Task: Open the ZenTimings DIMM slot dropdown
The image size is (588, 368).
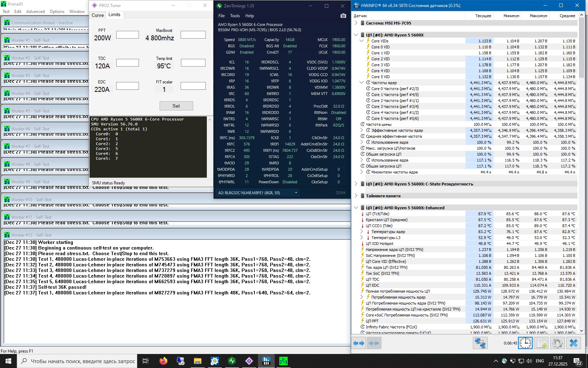Action: click(296, 193)
